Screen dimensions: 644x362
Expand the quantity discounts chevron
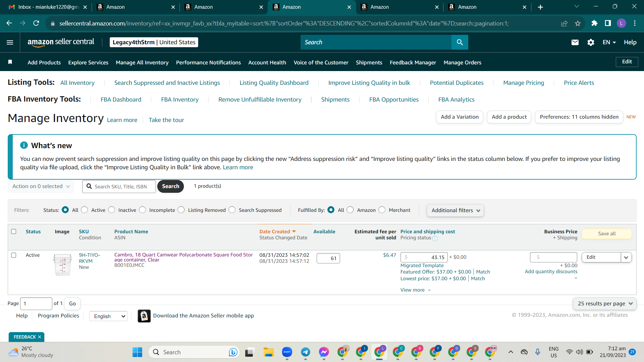576,278
